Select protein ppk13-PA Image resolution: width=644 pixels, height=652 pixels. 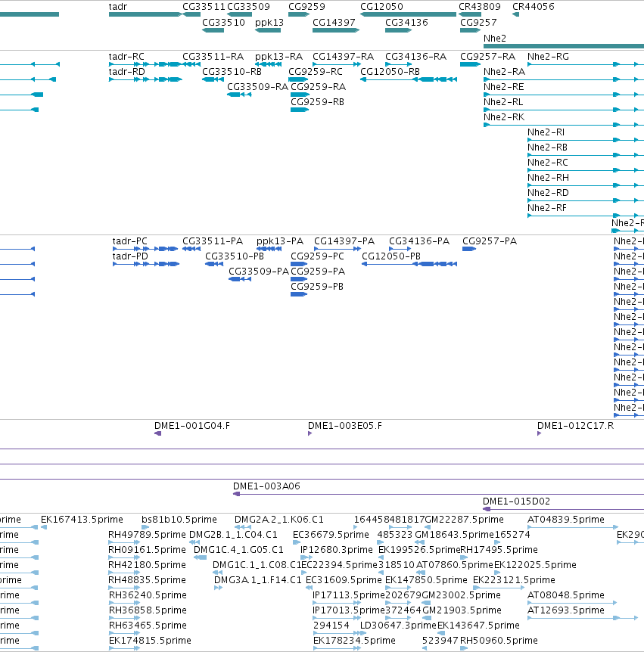(280, 241)
